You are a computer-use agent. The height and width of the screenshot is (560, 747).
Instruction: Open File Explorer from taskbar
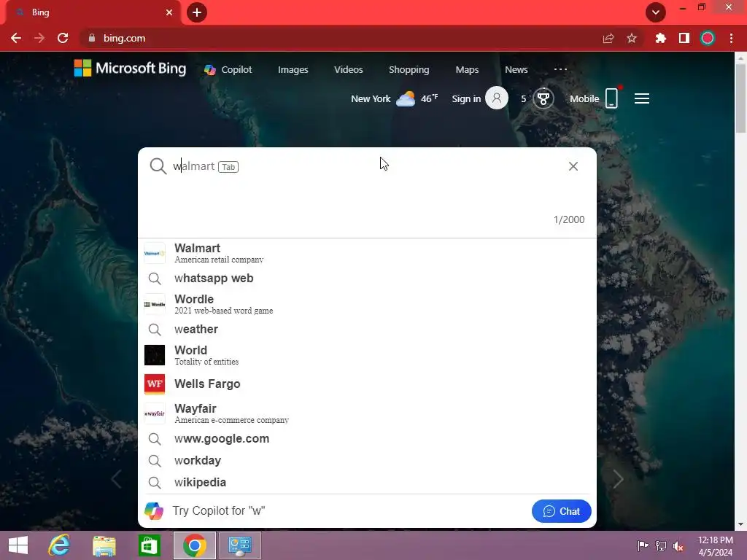click(104, 545)
